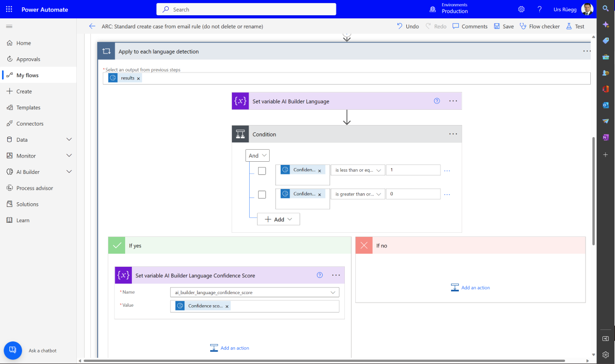Screen dimensions: 615x364
Task: Open first condition row more options
Action: [447, 171]
